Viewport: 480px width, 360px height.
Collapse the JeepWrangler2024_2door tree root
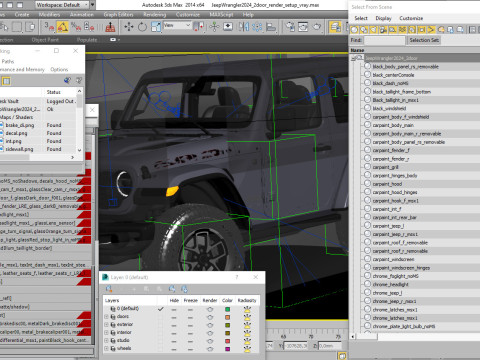pyautogui.click(x=354, y=58)
